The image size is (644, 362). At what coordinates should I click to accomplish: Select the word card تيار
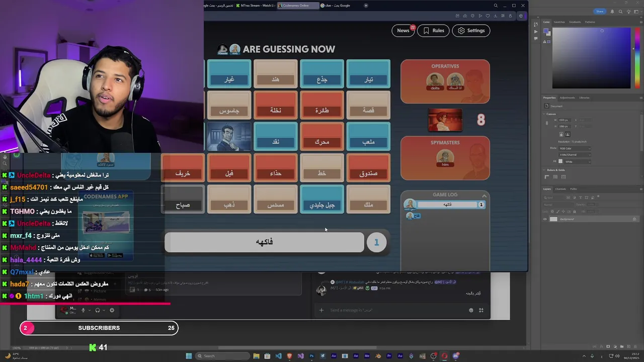click(368, 74)
